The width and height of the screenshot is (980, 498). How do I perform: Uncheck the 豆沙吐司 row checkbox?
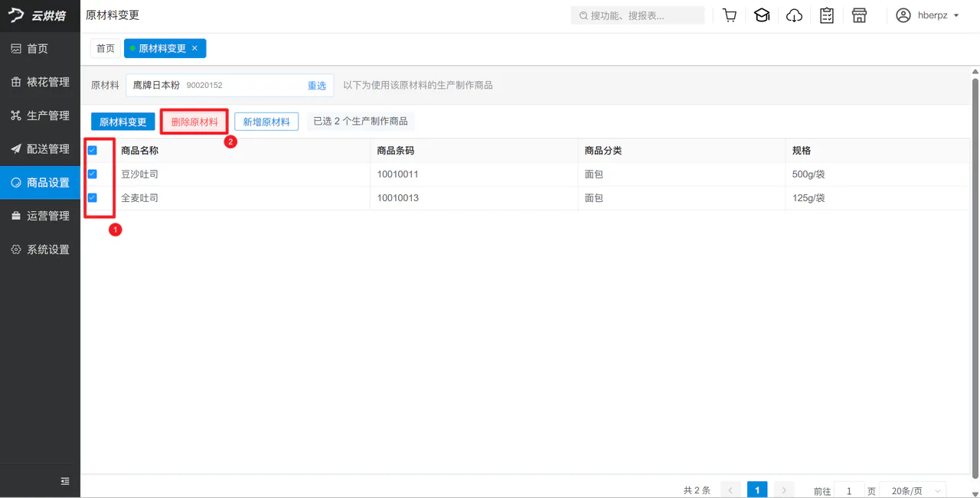click(93, 174)
